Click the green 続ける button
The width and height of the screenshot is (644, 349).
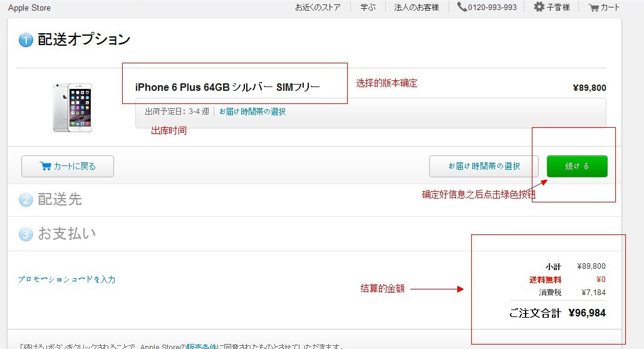[x=577, y=166]
